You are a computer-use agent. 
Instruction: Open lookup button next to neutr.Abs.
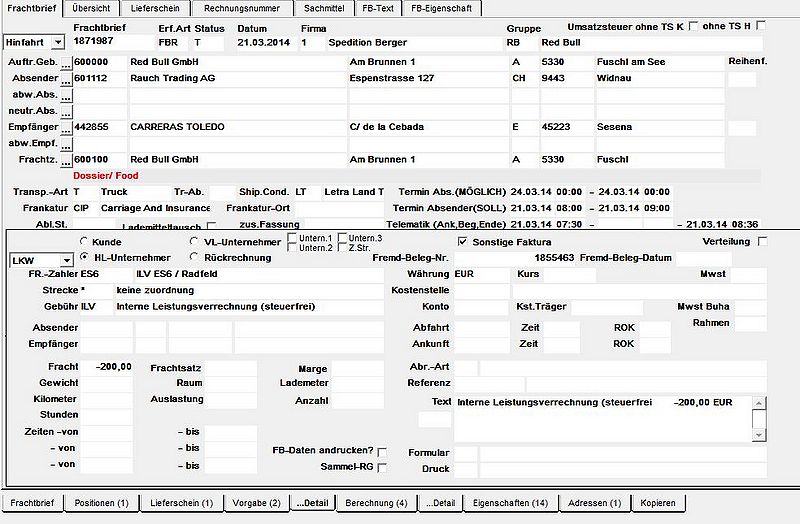click(66, 112)
